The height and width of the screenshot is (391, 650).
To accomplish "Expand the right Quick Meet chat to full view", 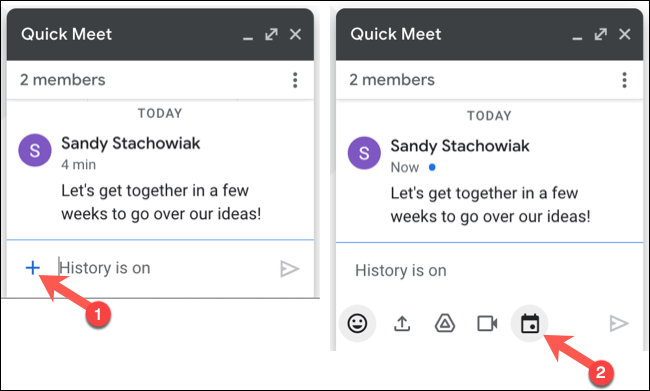I will click(601, 34).
